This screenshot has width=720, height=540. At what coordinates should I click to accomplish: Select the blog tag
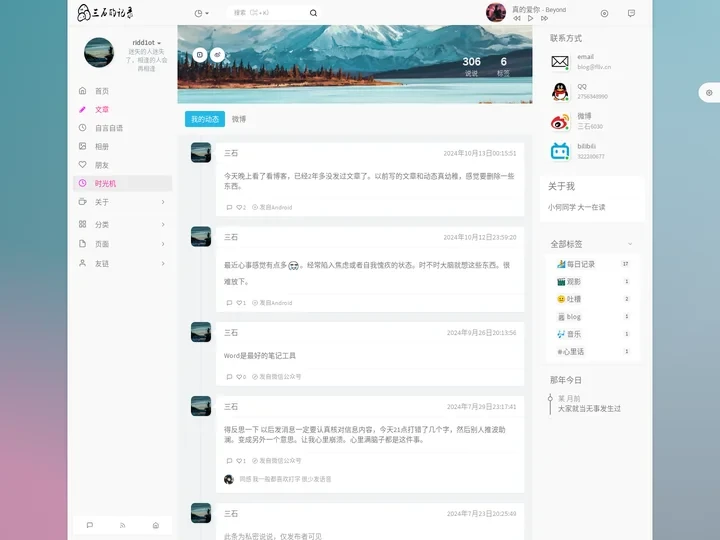[569, 317]
